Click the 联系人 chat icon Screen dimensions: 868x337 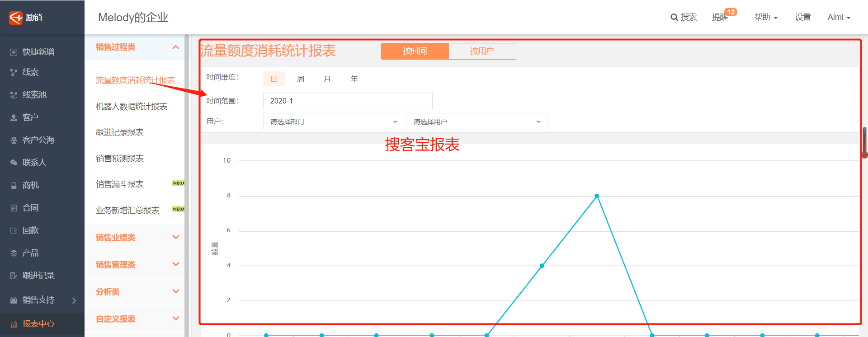click(x=14, y=163)
